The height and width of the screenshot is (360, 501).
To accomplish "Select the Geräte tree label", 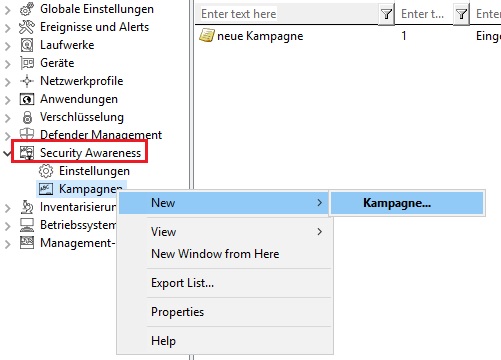I will (57, 63).
